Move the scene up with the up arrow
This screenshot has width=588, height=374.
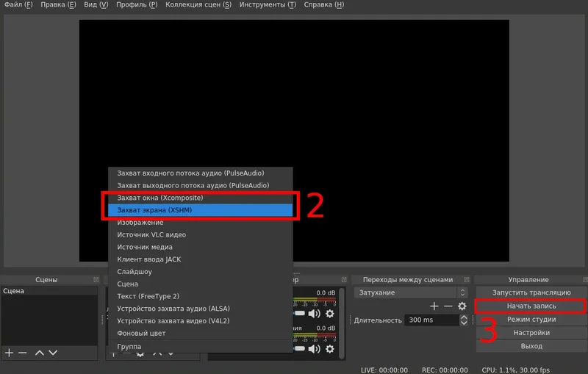(40, 353)
